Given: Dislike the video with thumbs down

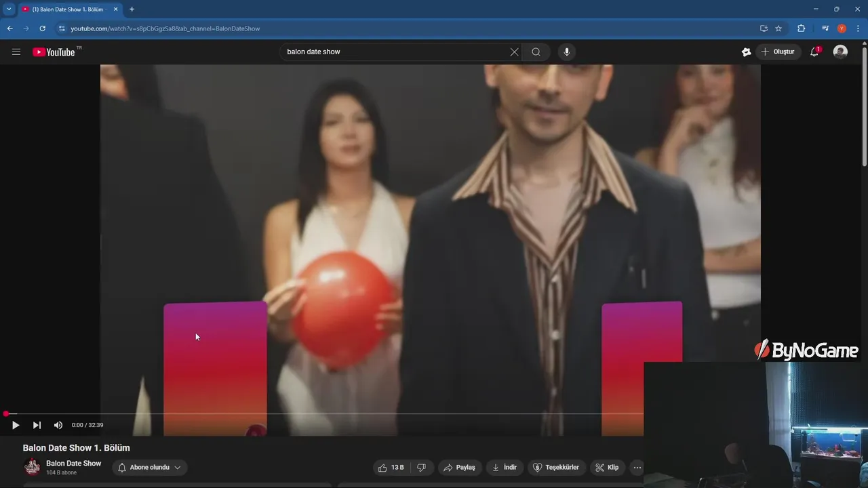Looking at the screenshot, I should tap(421, 468).
